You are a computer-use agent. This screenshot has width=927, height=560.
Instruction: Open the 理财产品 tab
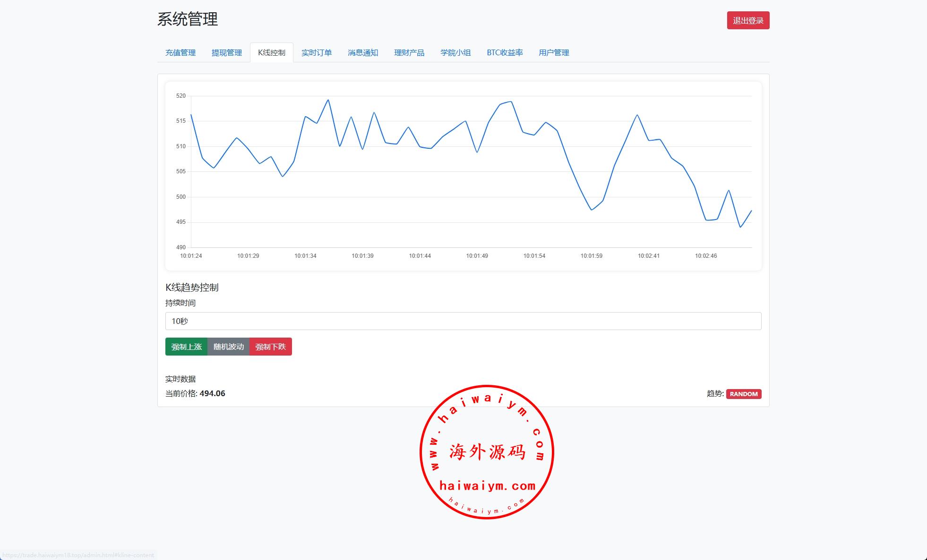tap(409, 52)
